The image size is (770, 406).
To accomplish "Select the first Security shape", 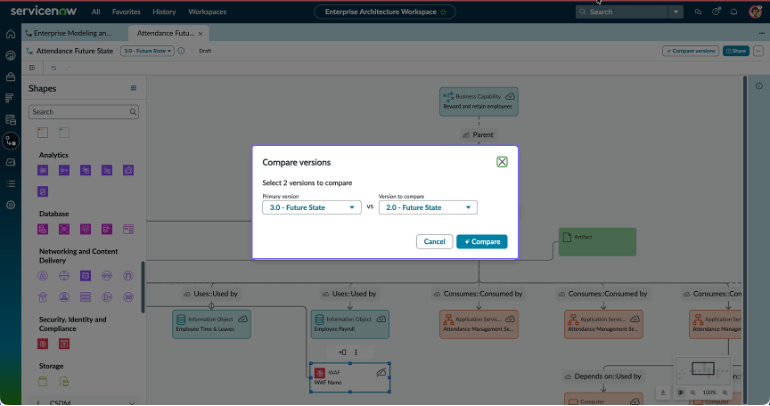I will tap(43, 344).
